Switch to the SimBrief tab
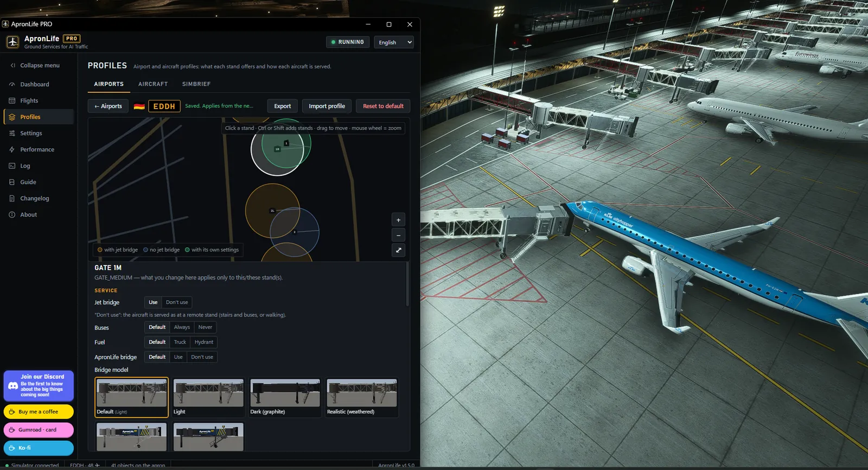868x470 pixels. pos(196,84)
